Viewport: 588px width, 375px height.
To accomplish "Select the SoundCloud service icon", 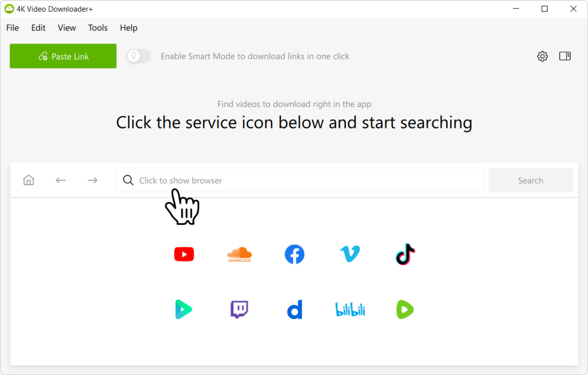I will coord(239,254).
